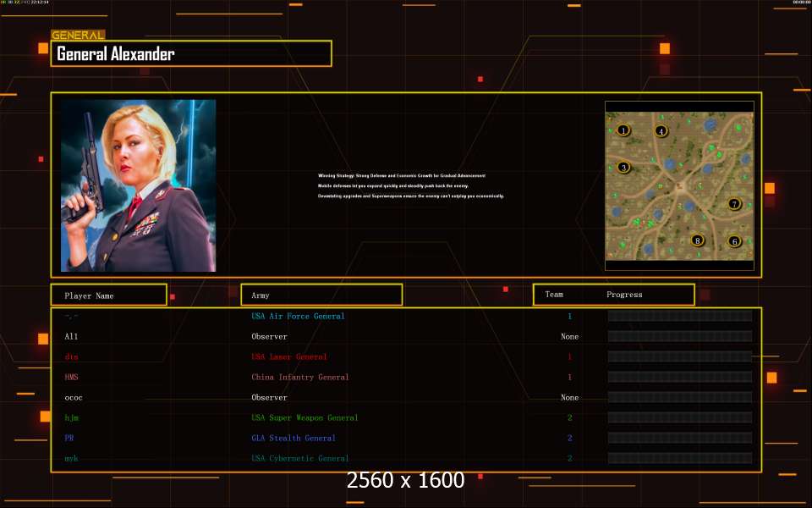Image resolution: width=812 pixels, height=508 pixels.
Task: Click progress bar in player All row
Action: [x=680, y=336]
